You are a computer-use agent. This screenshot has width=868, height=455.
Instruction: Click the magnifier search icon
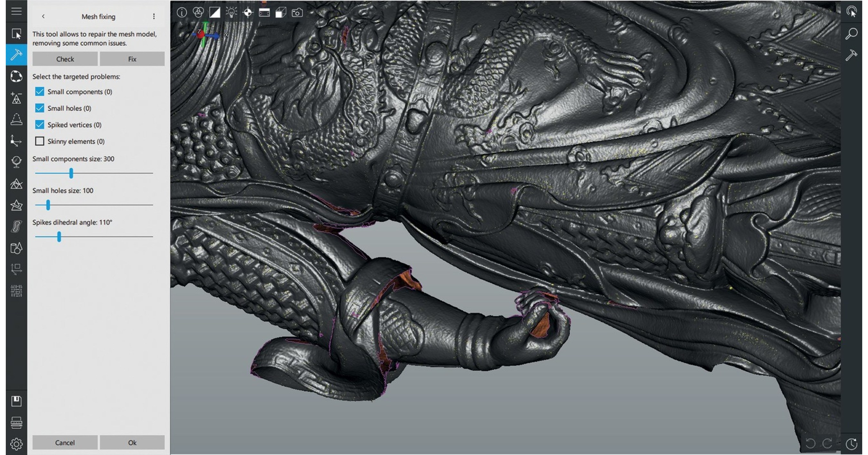coord(852,33)
